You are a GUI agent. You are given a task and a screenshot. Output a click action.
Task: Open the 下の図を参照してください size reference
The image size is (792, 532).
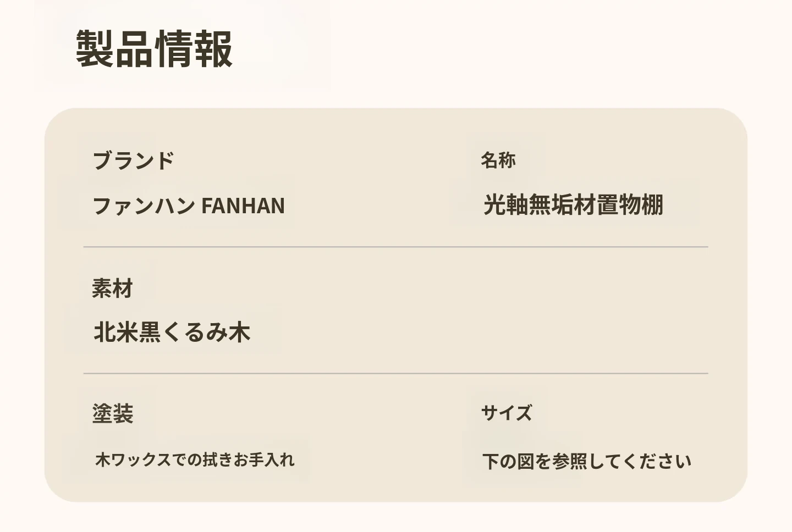[x=586, y=461]
